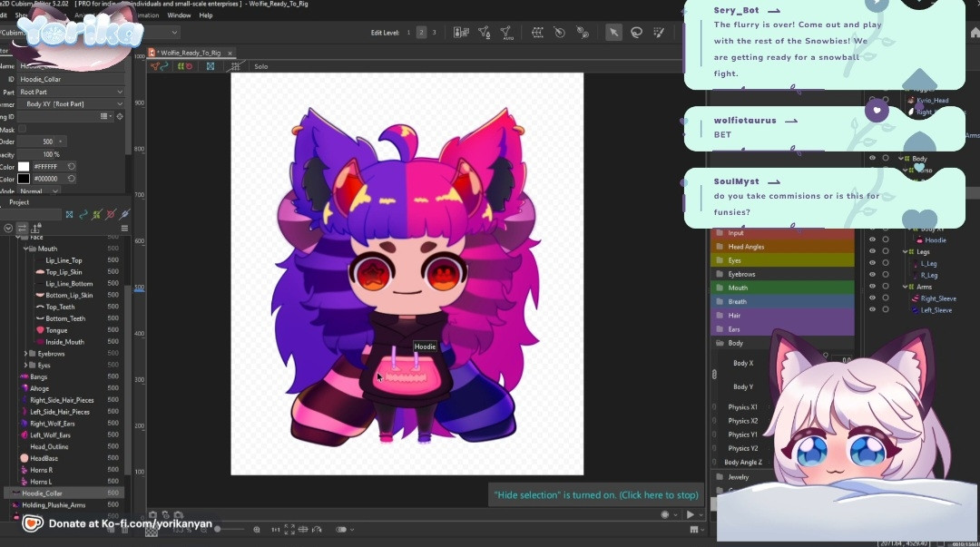
Task: Expand the Eyes folder in the parts tree
Action: point(26,365)
